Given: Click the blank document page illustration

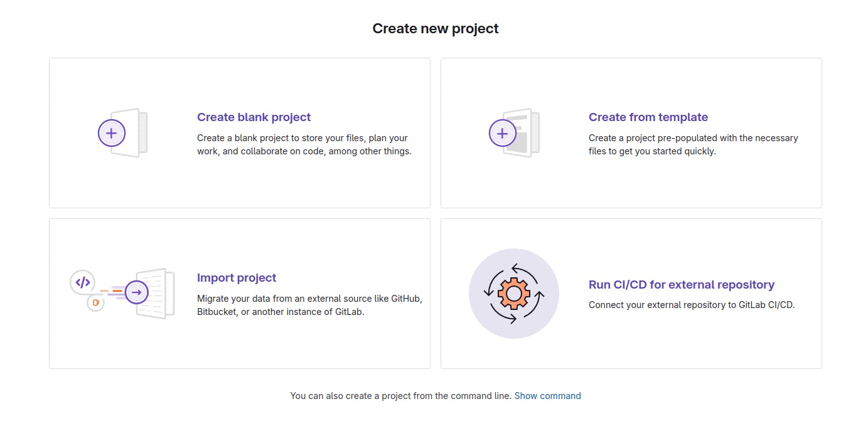Looking at the screenshot, I should tap(137, 133).
